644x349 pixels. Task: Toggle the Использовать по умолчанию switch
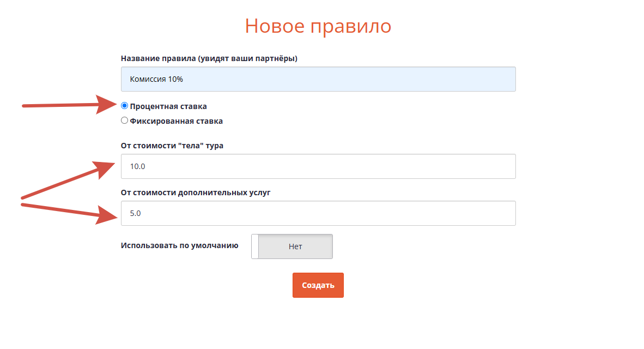[x=292, y=246]
